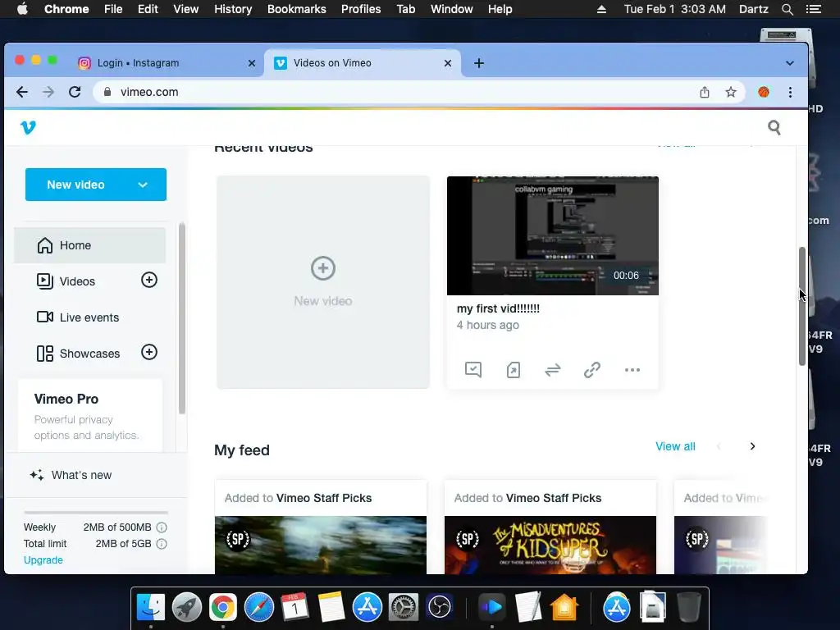Viewport: 840px width, 630px height.
Task: Reload the Vimeo page
Action: pyautogui.click(x=75, y=92)
